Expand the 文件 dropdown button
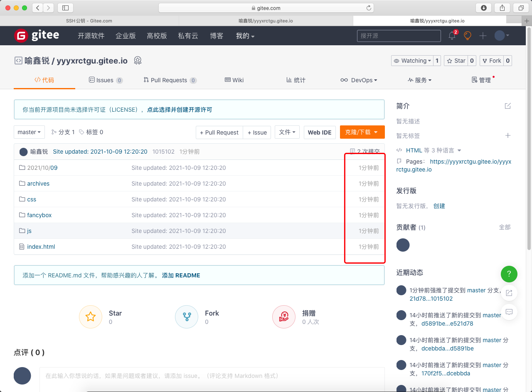The width and height of the screenshot is (532, 392). click(x=287, y=132)
